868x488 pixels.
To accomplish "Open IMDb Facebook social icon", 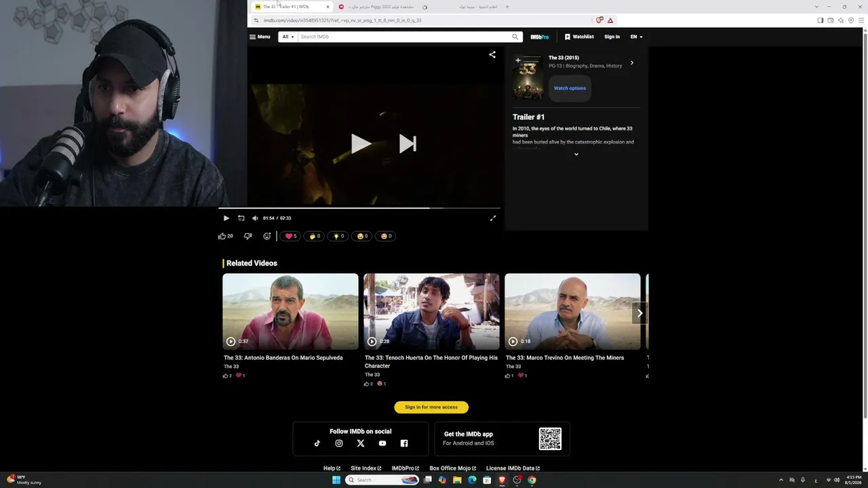I will [x=404, y=443].
